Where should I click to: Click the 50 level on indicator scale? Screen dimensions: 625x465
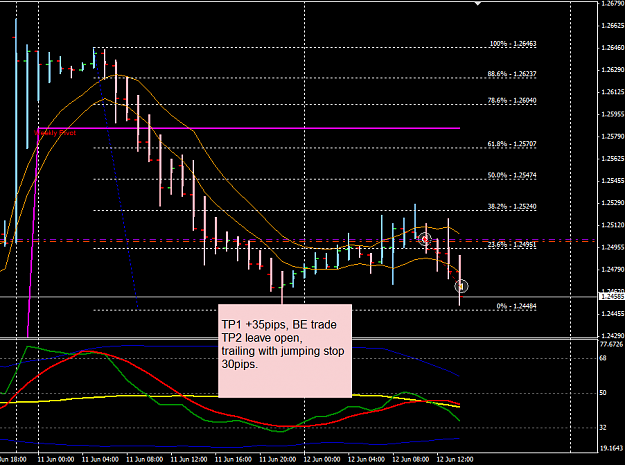point(603,393)
